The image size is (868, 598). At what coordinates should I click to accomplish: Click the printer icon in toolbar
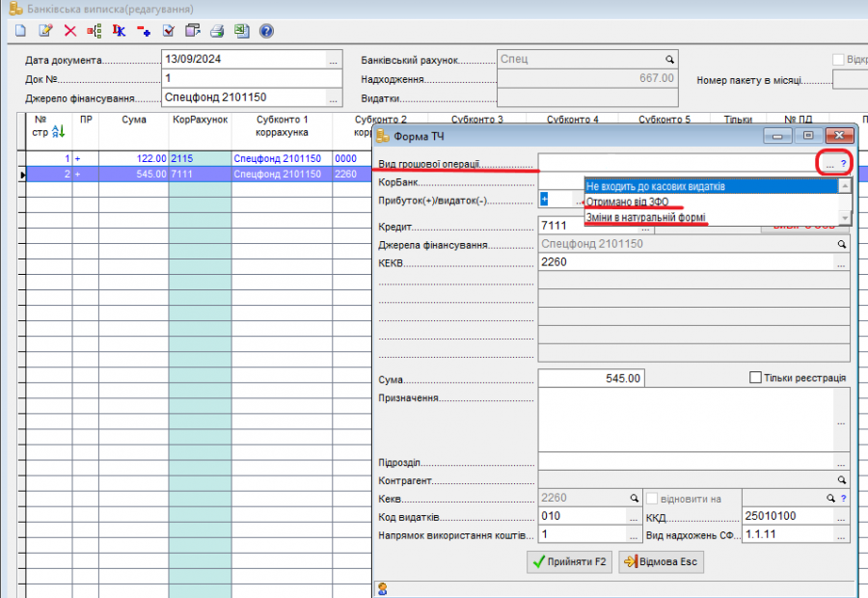point(217,31)
